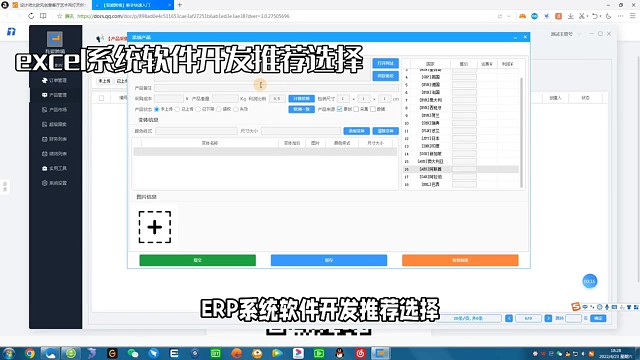Select the 侵权 product status radio
This screenshot has width=640, height=360.
click(219, 109)
